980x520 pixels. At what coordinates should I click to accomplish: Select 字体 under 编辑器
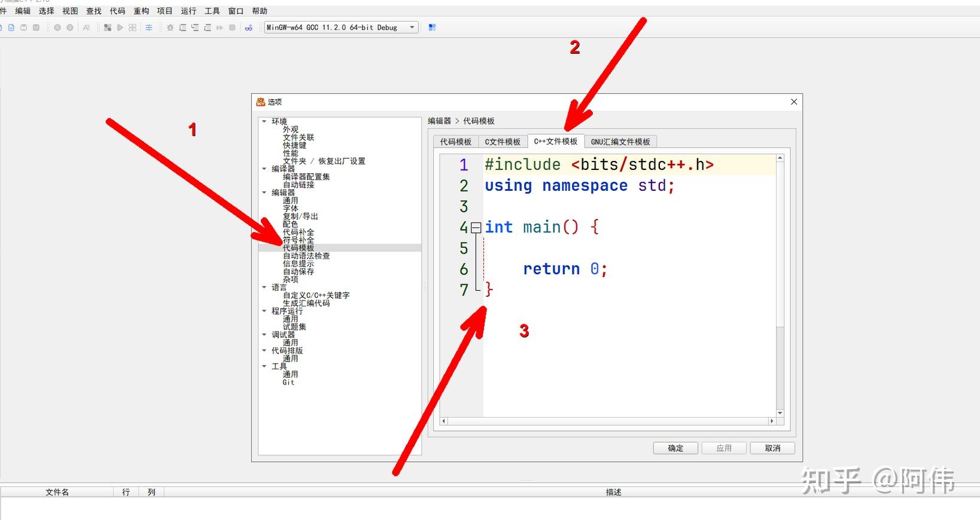[x=290, y=208]
